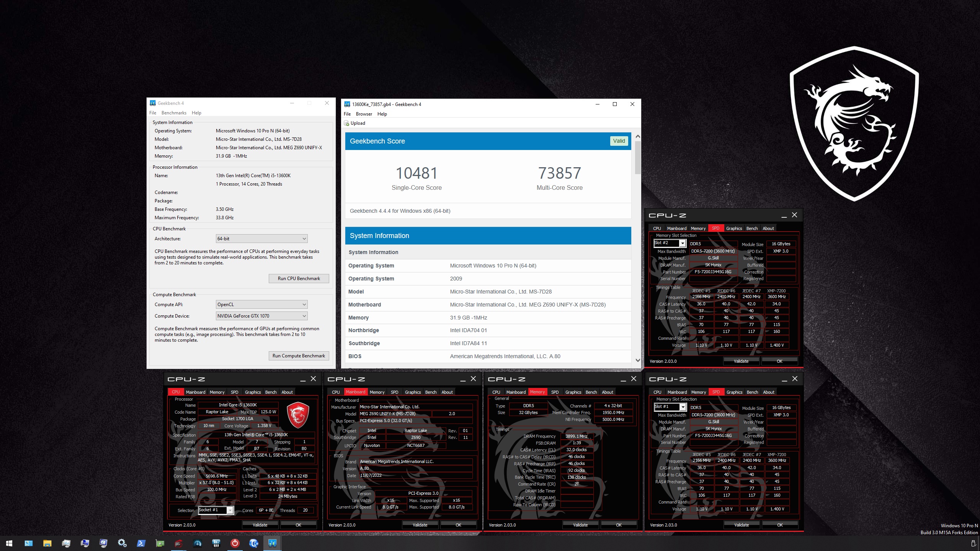
Task: Click the red power button taskbar icon
Action: pyautogui.click(x=235, y=543)
